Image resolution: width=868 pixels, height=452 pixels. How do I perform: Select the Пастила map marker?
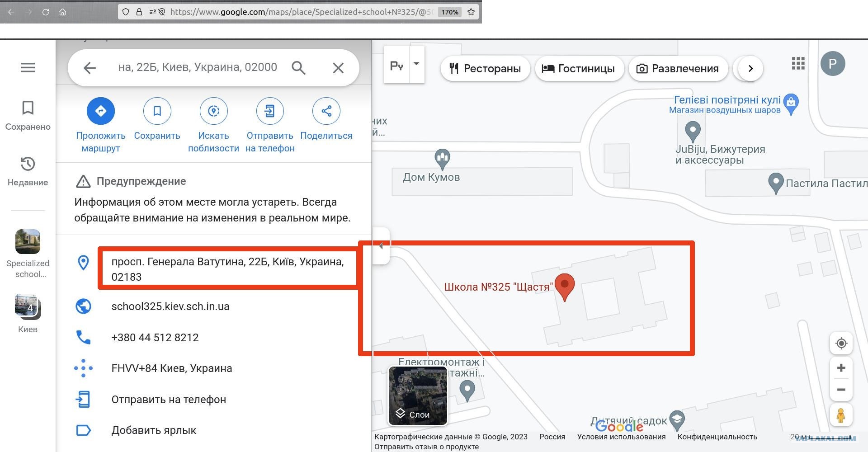[x=776, y=183]
